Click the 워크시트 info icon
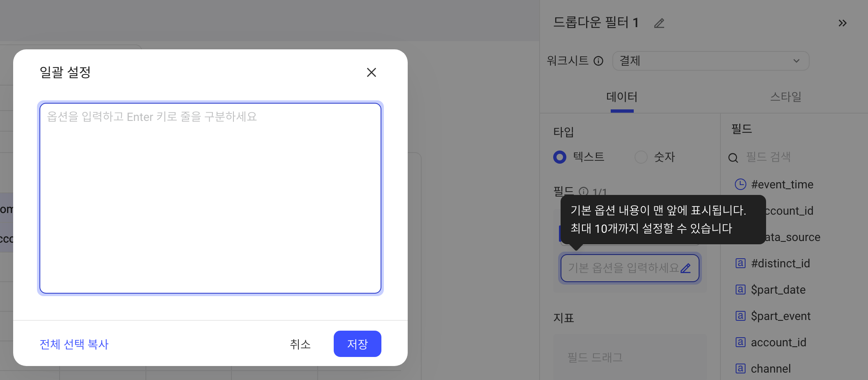 click(x=598, y=61)
